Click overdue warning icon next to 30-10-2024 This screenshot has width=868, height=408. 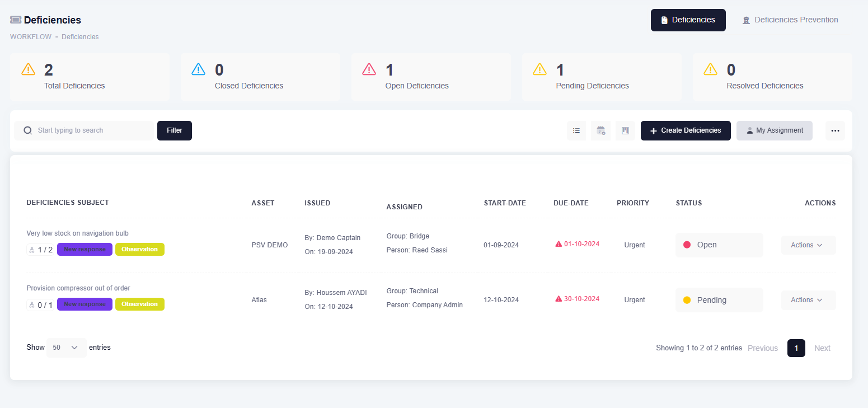[558, 299]
